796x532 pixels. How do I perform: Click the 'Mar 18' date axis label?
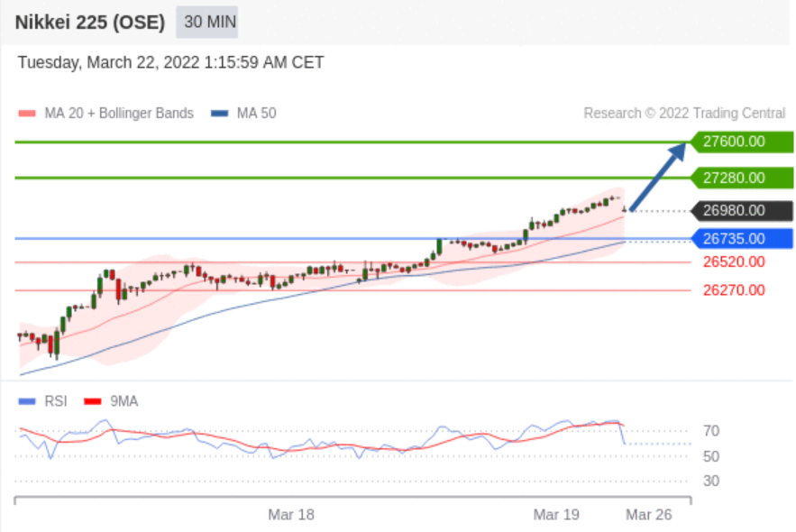point(291,515)
